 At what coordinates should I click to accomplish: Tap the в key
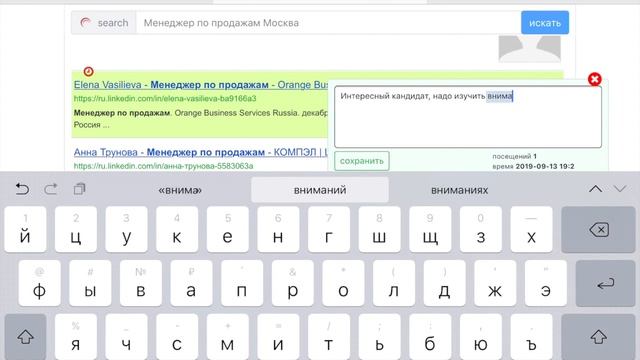(141, 284)
